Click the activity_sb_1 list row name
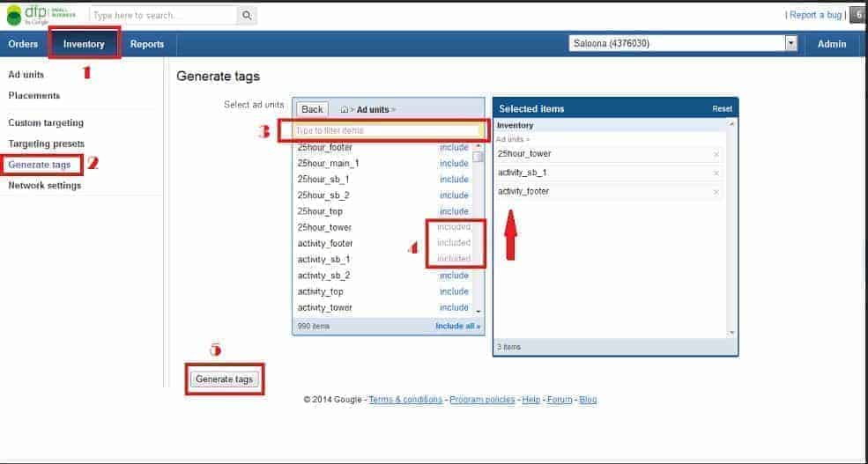868x464 pixels. (x=323, y=260)
